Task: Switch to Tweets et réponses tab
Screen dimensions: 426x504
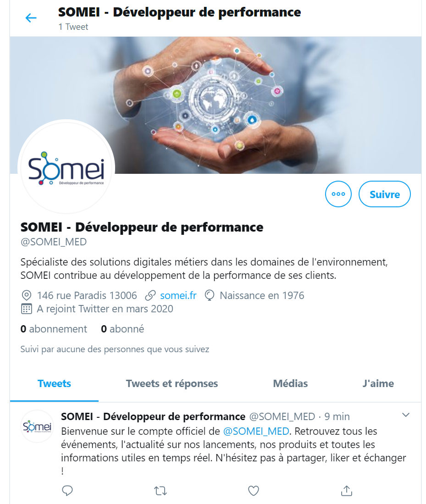Action: coord(172,383)
